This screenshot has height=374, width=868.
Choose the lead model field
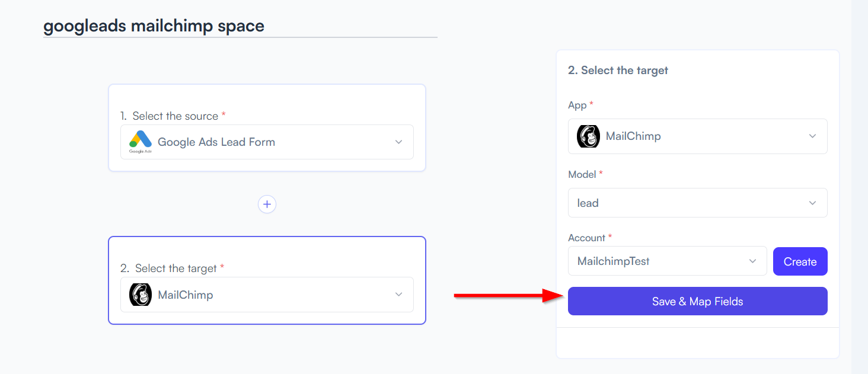click(x=697, y=203)
